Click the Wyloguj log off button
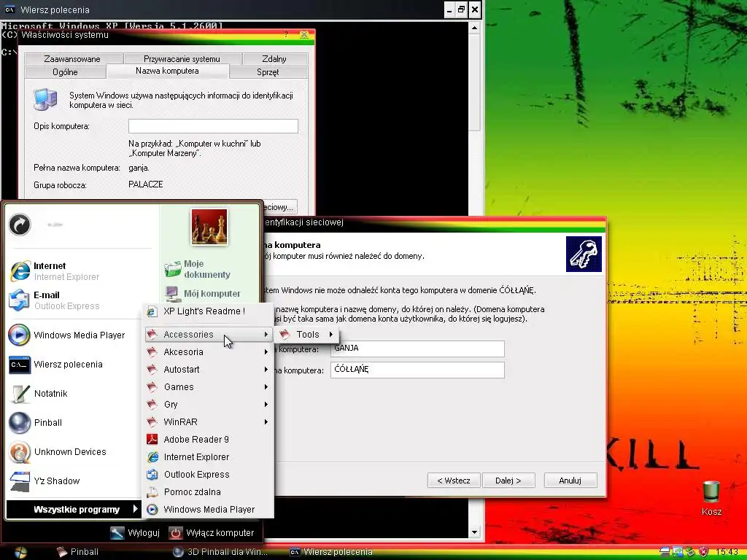 tap(135, 533)
